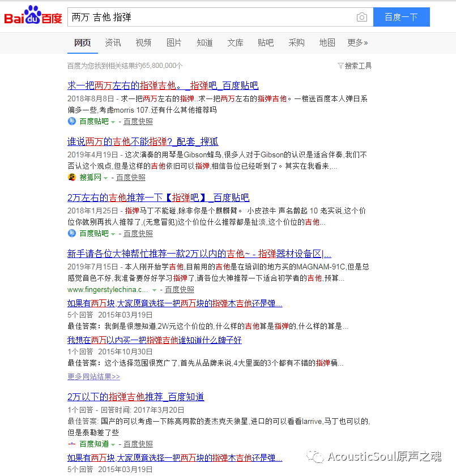Click the text 1个回答 2015年10月30日
This screenshot has width=456, height=476.
(110, 351)
